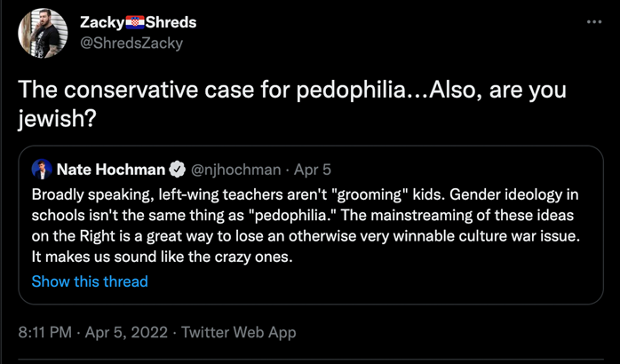620x364 pixels.
Task: Click the Show this thread link
Action: point(89,281)
